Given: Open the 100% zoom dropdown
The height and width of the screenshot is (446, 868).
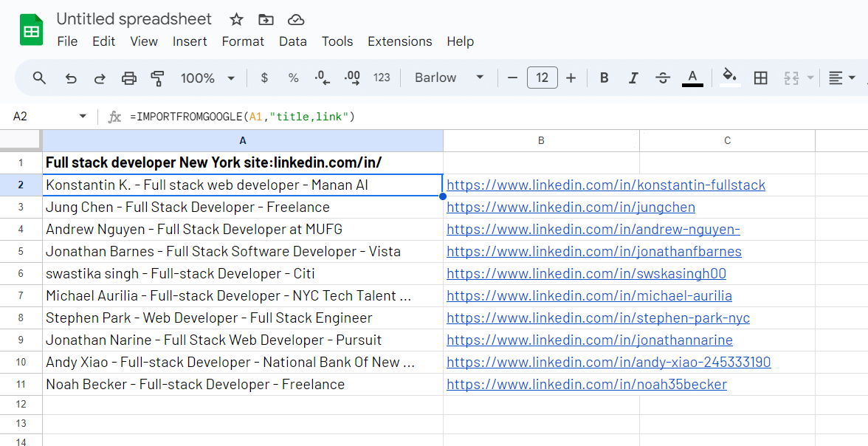Looking at the screenshot, I should point(207,78).
